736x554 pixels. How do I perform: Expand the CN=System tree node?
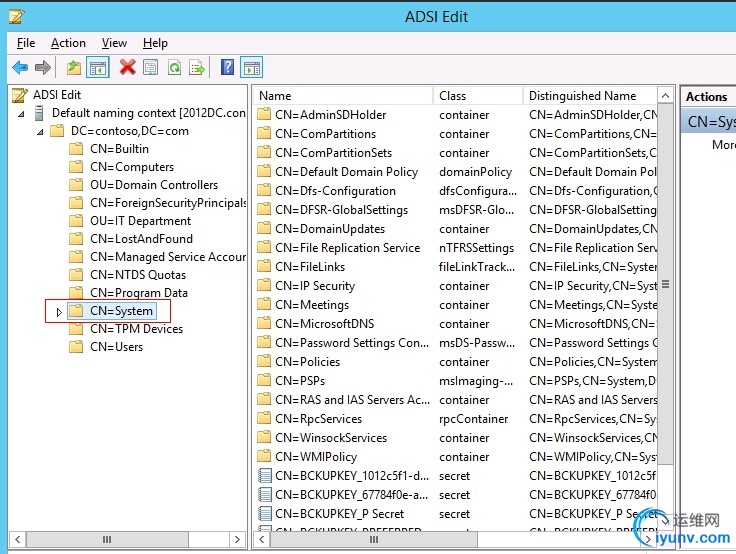59,312
